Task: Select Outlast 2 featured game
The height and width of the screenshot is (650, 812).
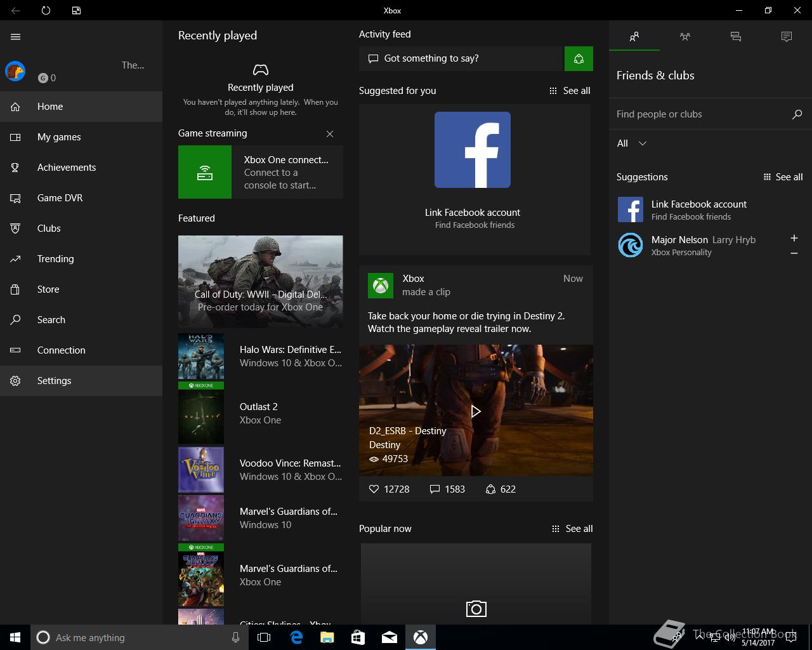Action: 261,413
